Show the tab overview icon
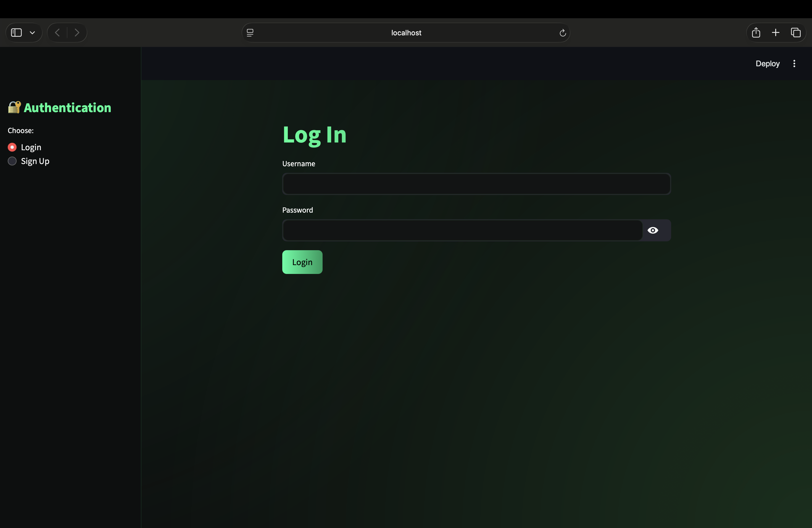 796,33
